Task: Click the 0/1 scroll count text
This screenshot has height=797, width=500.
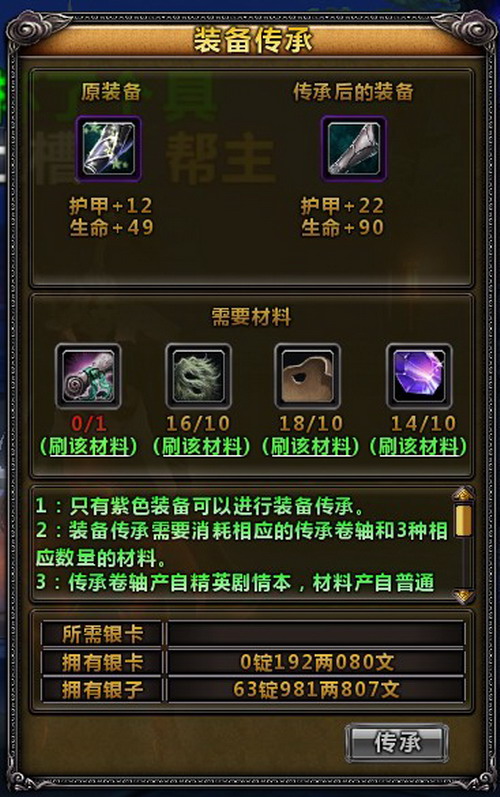Action: (x=88, y=423)
